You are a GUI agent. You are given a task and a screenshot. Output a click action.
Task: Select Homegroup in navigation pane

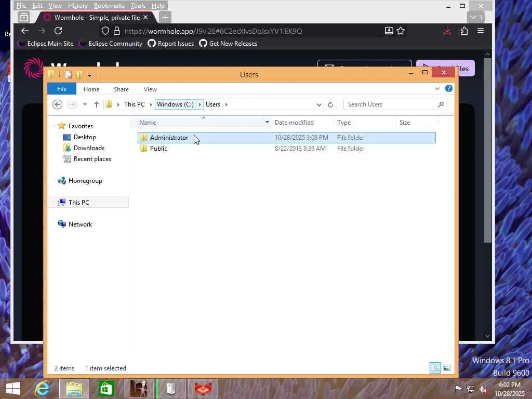coord(85,181)
